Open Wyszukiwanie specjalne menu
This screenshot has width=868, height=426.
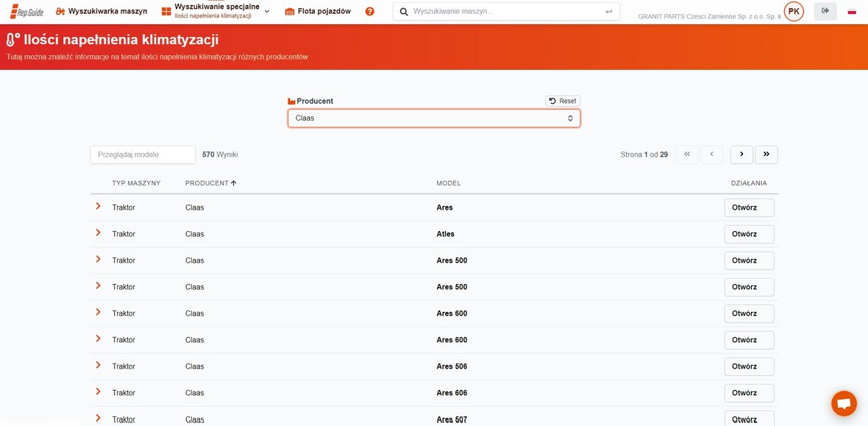(x=215, y=11)
